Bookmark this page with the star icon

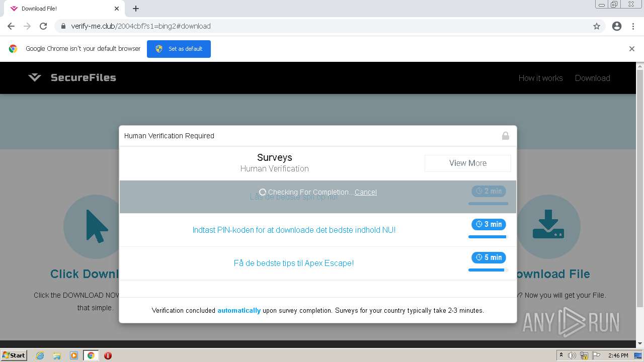coord(597,26)
